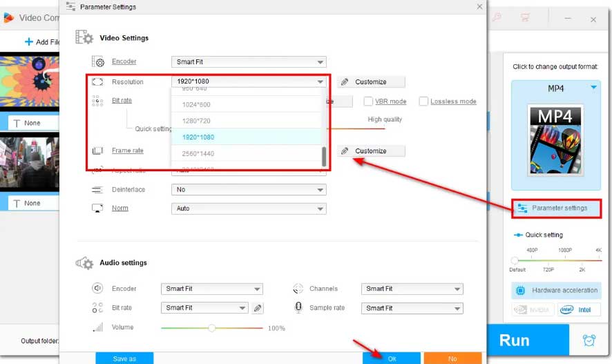Click the second video's None subtitle field
Screen dimensions: 612x364
click(x=34, y=203)
